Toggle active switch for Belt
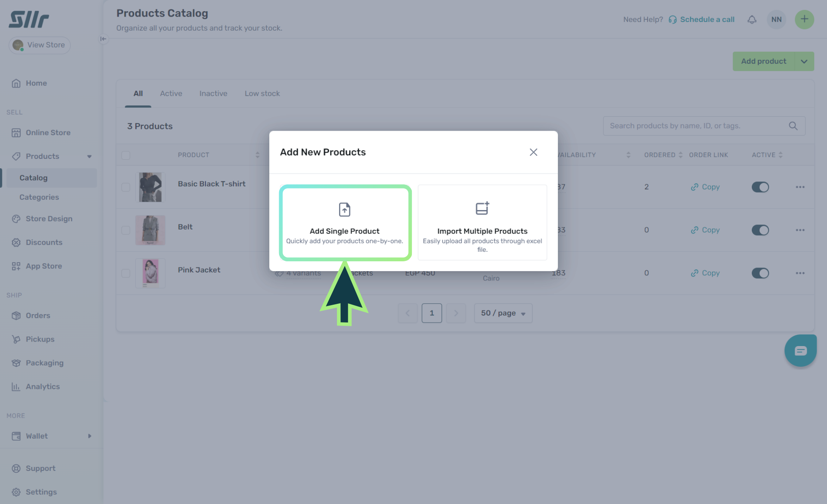The image size is (827, 504). [760, 230]
